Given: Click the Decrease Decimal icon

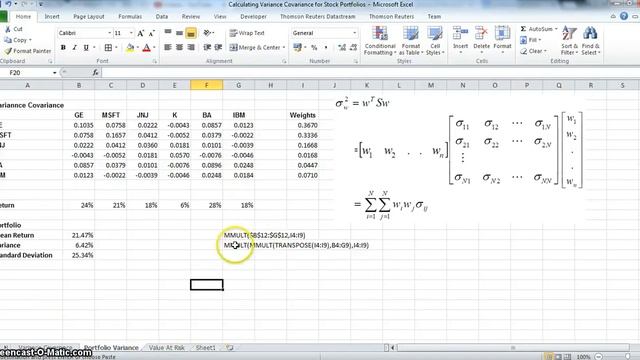Looking at the screenshot, I should point(353,48).
